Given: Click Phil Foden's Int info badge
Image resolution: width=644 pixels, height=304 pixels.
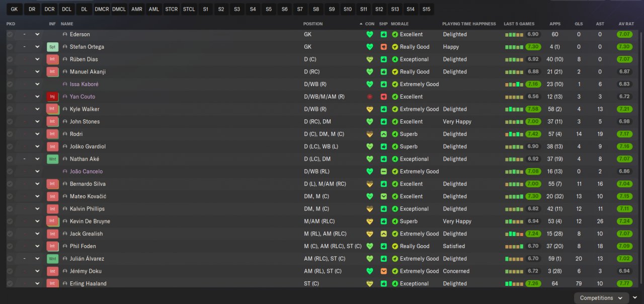Looking at the screenshot, I should (x=52, y=246).
